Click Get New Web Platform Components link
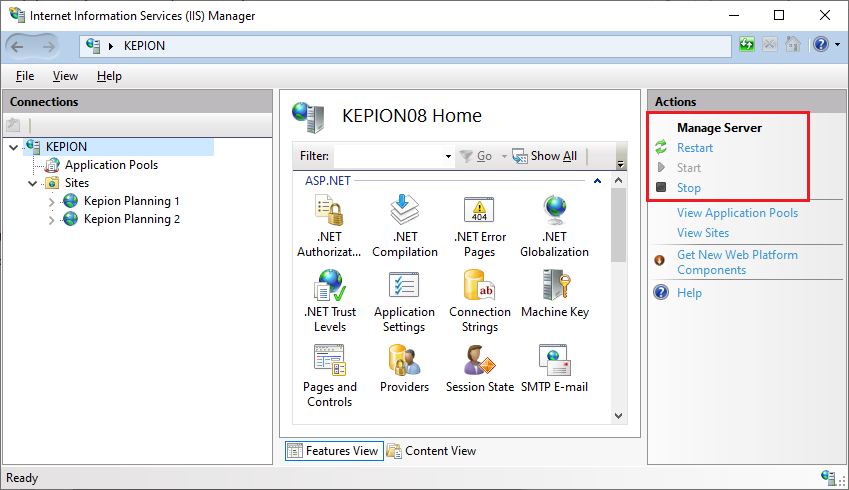The width and height of the screenshot is (849, 490). point(737,262)
